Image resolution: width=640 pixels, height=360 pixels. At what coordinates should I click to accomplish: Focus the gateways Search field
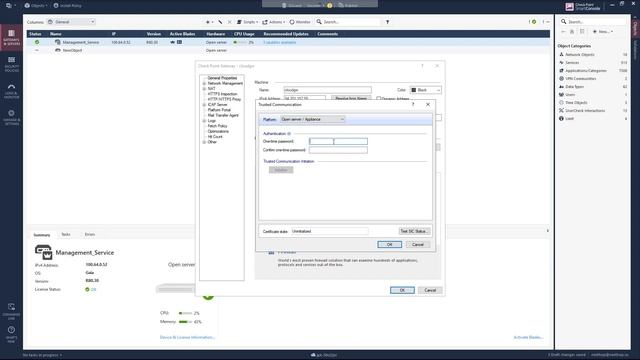[x=349, y=22]
